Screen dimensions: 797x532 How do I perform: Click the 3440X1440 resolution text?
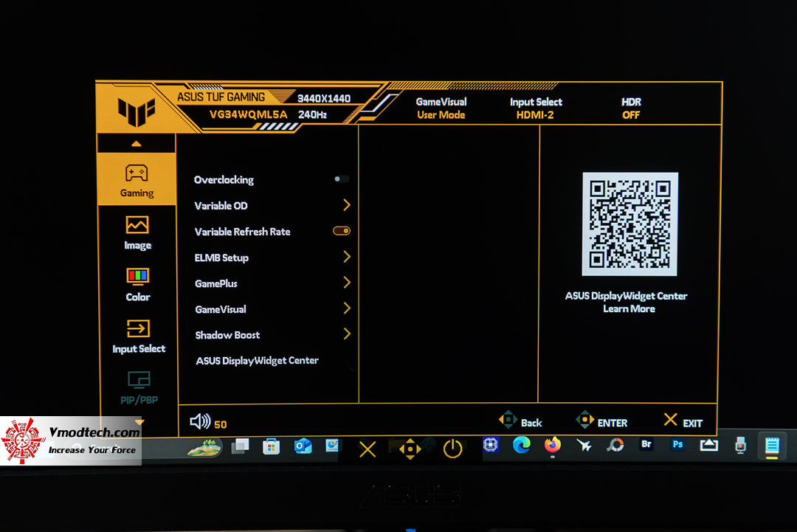pyautogui.click(x=324, y=99)
